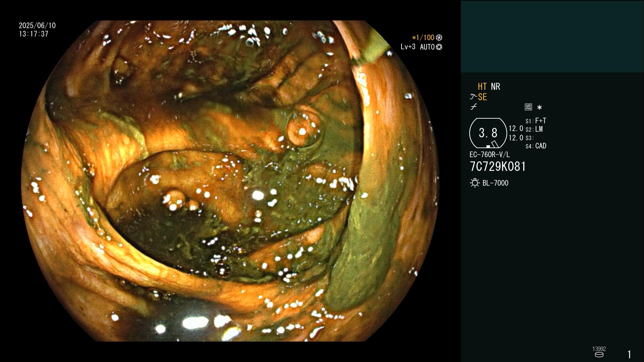644x362 pixels.
Task: Select the HT mode indicator
Action: [x=482, y=86]
